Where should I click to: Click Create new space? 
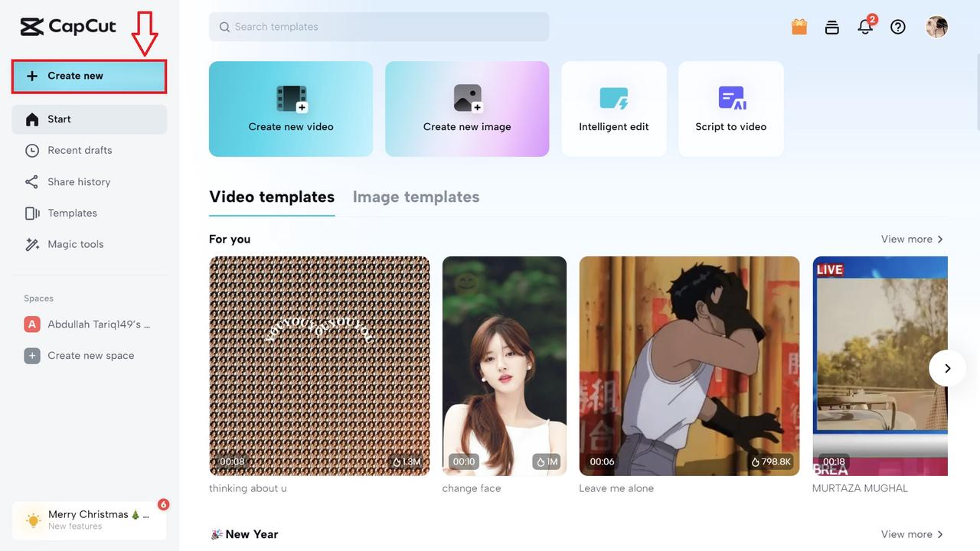(89, 356)
